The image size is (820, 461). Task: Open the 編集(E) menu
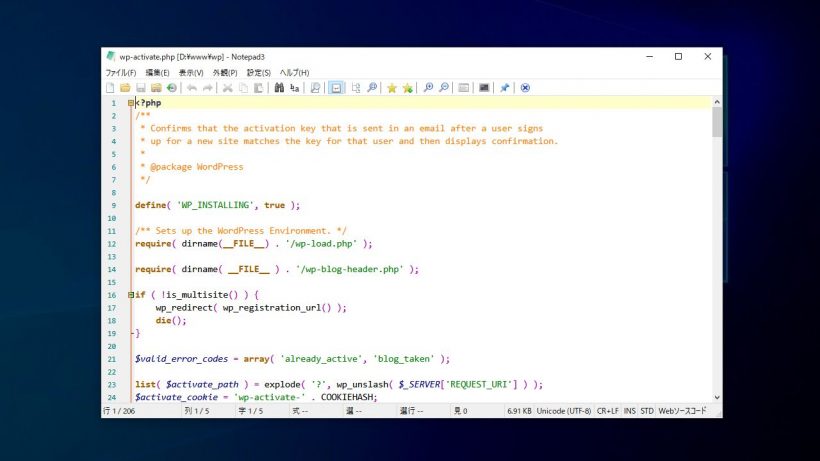pos(157,73)
